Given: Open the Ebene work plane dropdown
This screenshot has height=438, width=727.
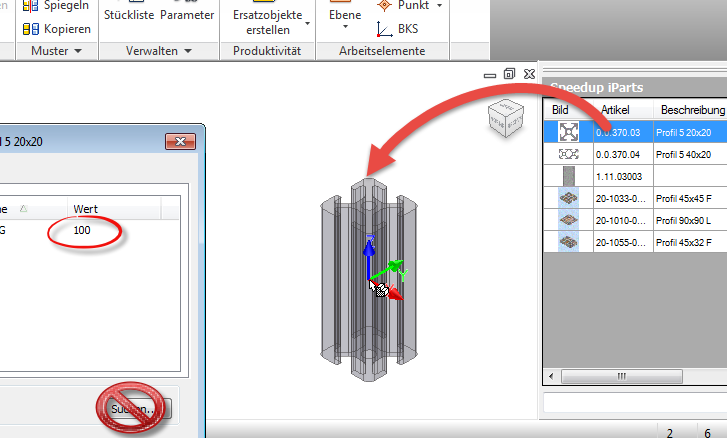Looking at the screenshot, I should (x=343, y=30).
